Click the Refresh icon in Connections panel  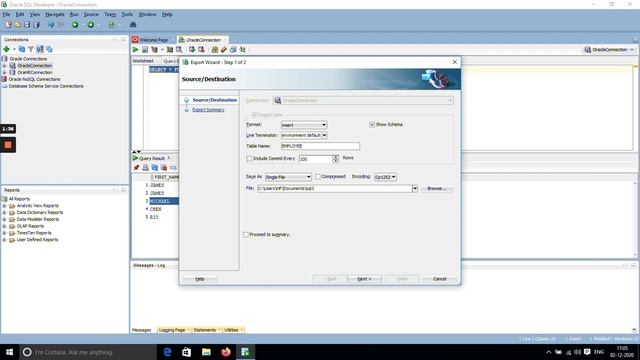22,49
